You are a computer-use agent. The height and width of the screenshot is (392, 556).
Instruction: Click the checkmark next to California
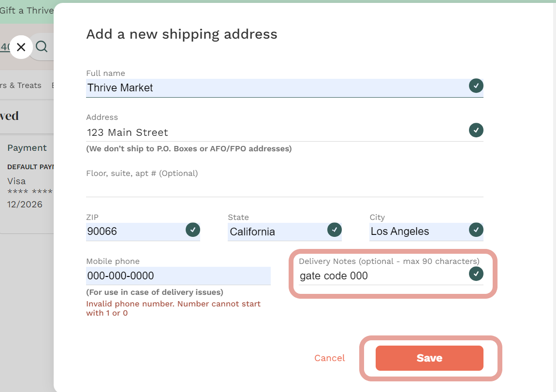coord(335,230)
